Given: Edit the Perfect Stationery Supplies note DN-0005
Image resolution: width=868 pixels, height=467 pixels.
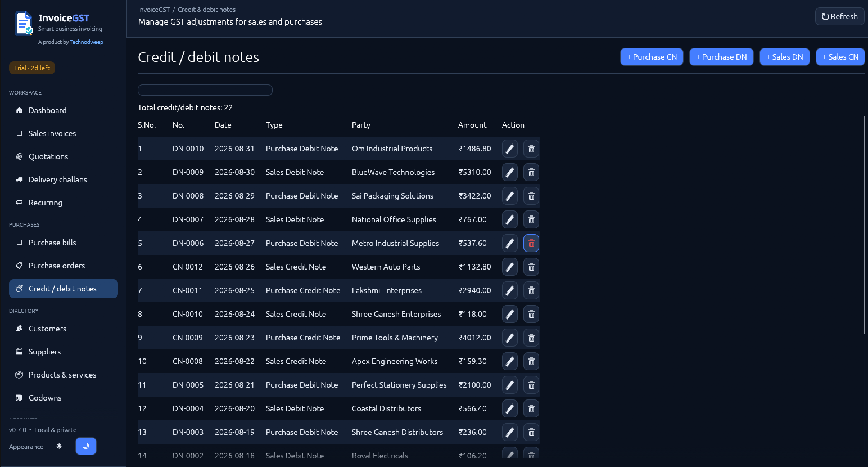Looking at the screenshot, I should pyautogui.click(x=510, y=385).
